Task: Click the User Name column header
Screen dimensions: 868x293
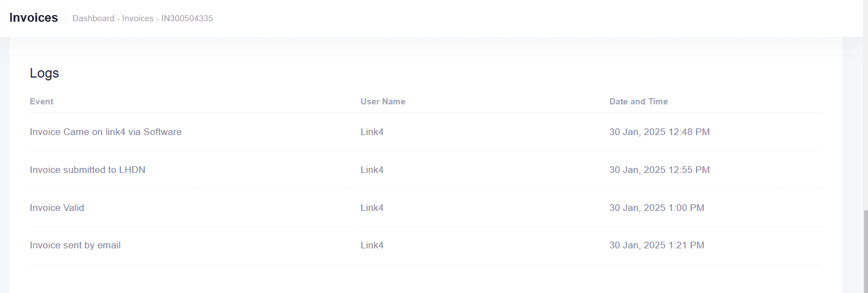Action: [x=383, y=102]
